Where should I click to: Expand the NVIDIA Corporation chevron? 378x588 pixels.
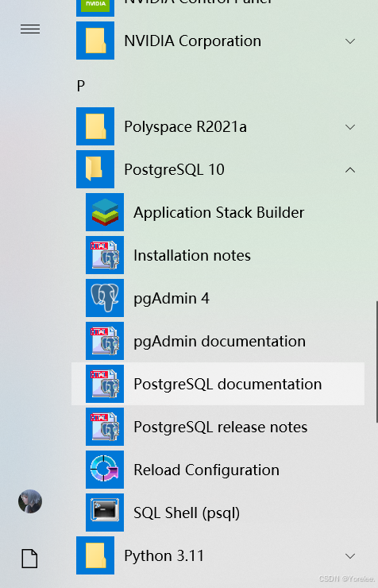[x=350, y=41]
